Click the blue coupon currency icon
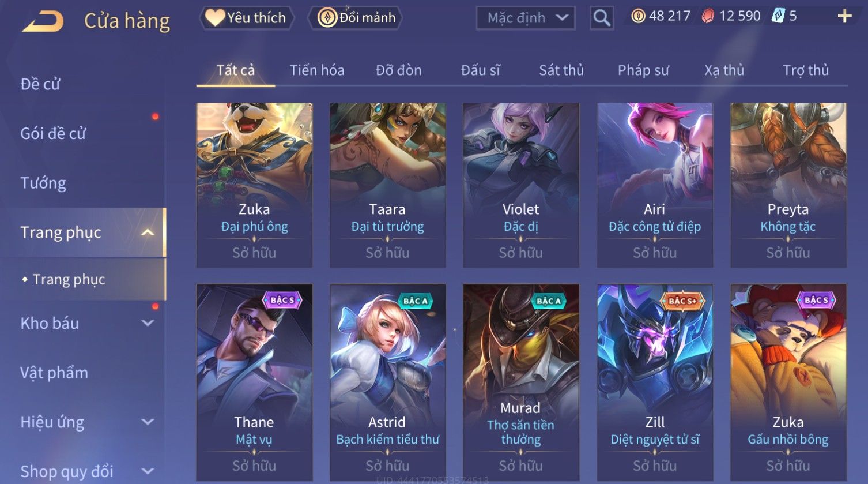This screenshot has height=484, width=868. coord(778,16)
